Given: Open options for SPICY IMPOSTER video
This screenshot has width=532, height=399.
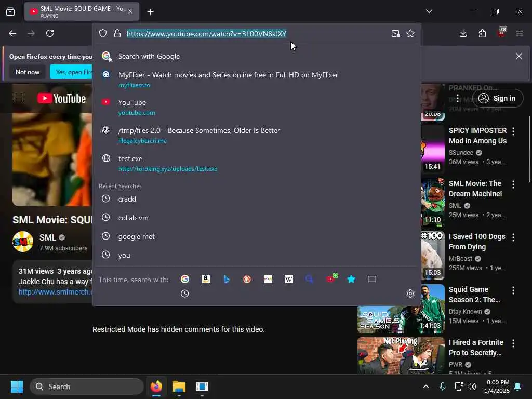Looking at the screenshot, I should [513, 131].
